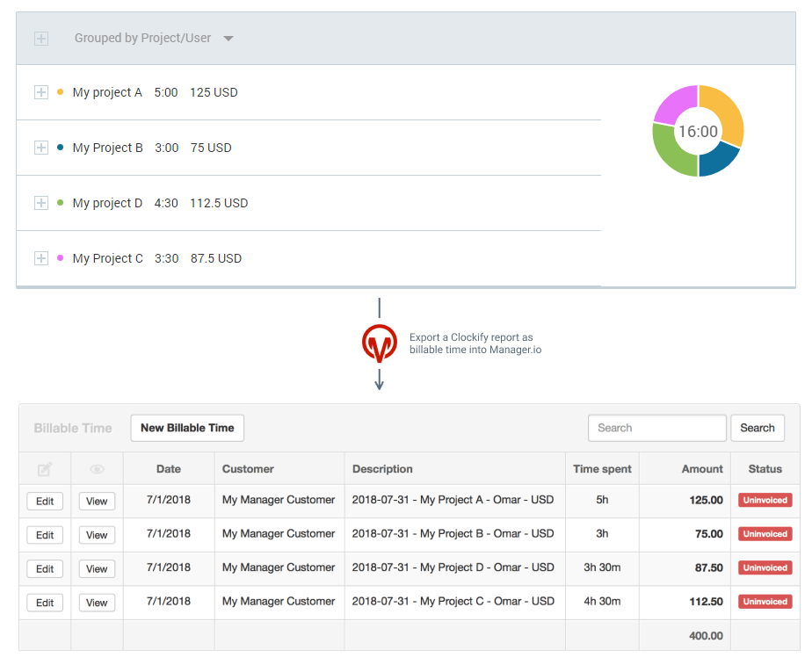View the My Project D billable entry
This screenshot has width=812, height=665.
97,568
